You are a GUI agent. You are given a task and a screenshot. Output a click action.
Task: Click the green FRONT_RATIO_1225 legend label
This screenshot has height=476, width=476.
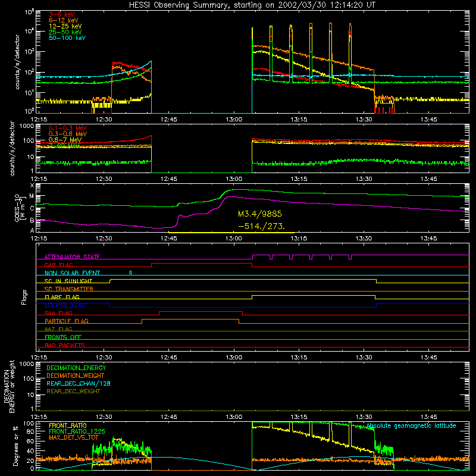[x=77, y=431]
